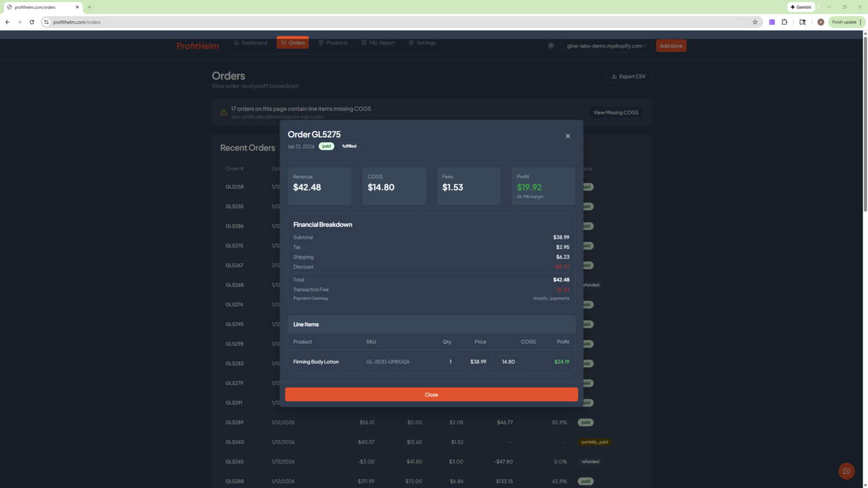Image resolution: width=868 pixels, height=488 pixels.
Task: Click the orange Close button in modal
Action: [x=431, y=395]
